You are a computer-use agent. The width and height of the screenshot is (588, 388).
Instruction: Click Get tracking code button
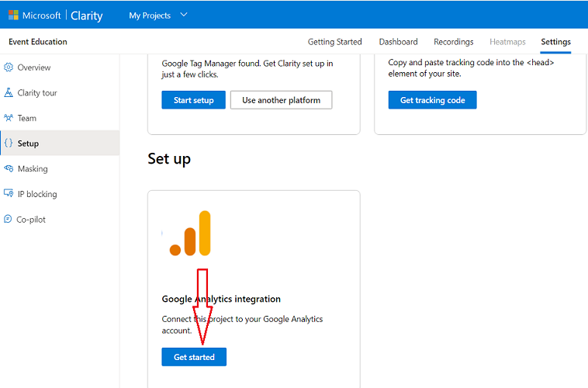(x=432, y=100)
